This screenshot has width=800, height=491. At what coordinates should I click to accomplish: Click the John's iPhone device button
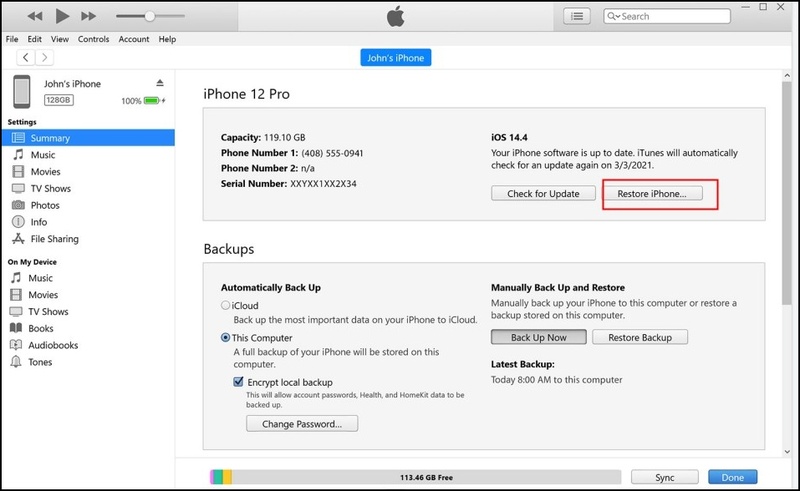click(395, 58)
